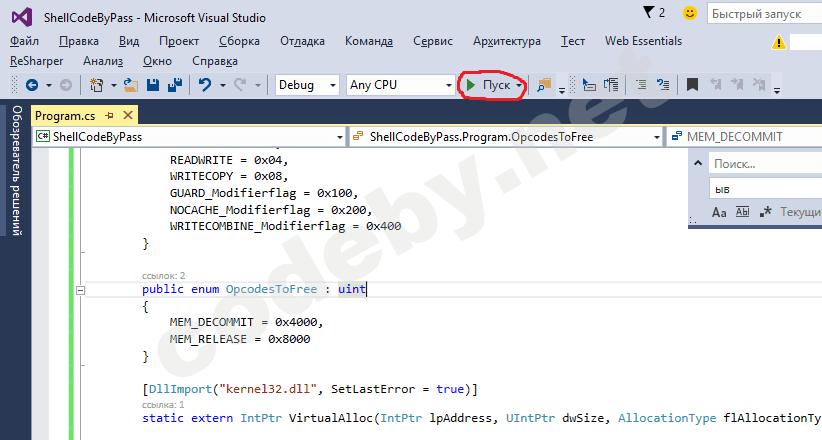Click the Undo arrow icon
822x440 pixels.
[x=205, y=86]
